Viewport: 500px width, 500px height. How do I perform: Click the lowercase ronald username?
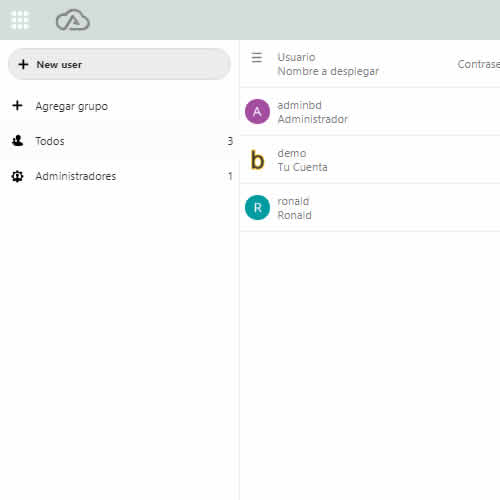[293, 201]
